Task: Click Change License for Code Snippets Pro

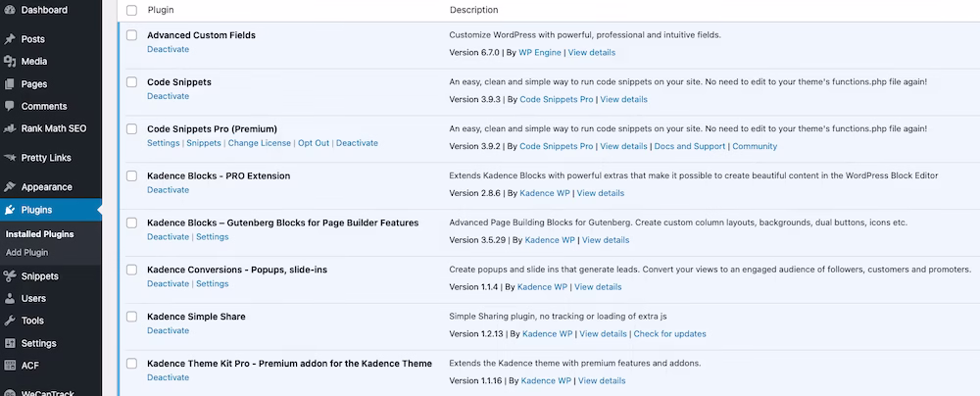Action: 260,143
